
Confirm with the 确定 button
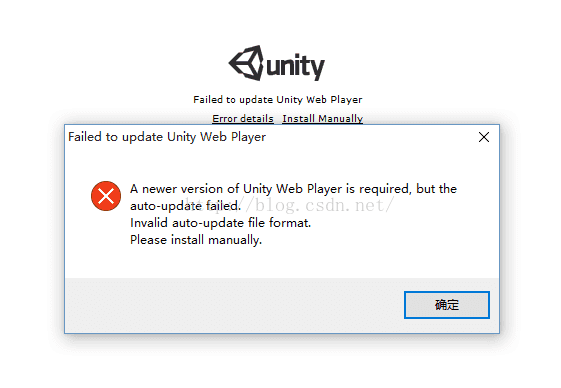447,305
